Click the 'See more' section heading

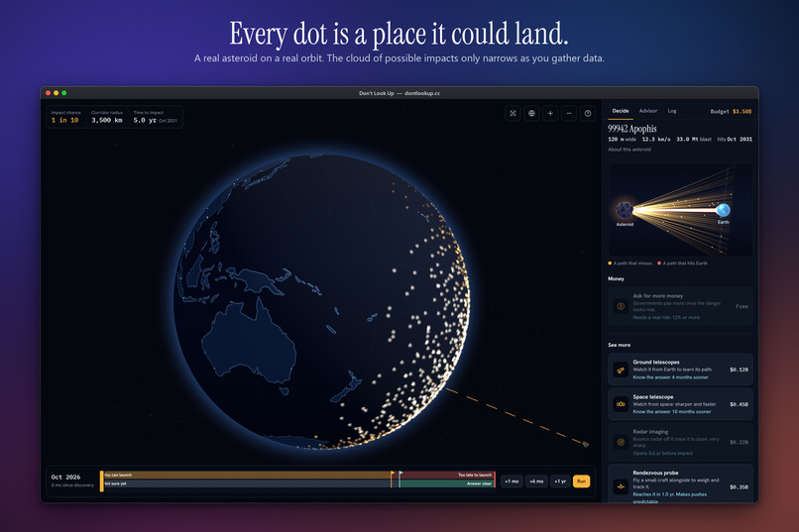[620, 345]
